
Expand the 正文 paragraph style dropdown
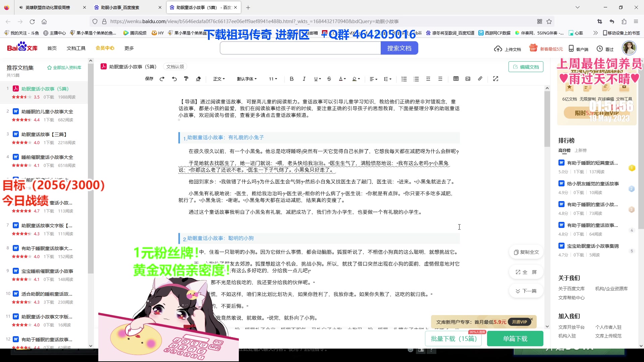(x=218, y=79)
